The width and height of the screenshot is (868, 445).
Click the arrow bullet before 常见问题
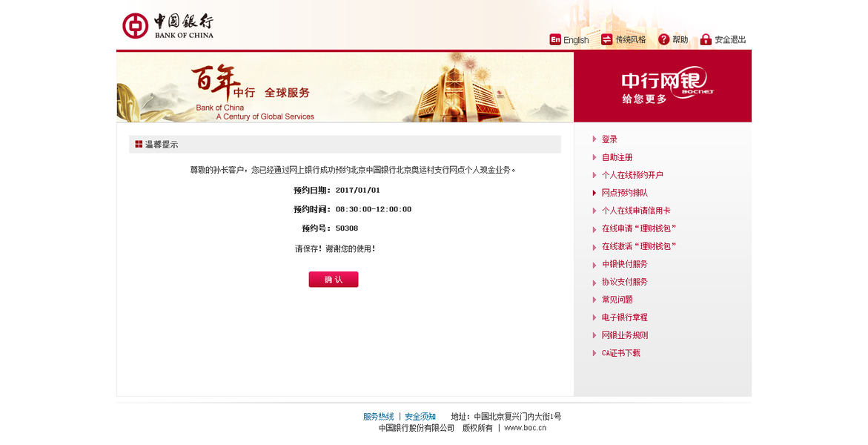(x=594, y=299)
